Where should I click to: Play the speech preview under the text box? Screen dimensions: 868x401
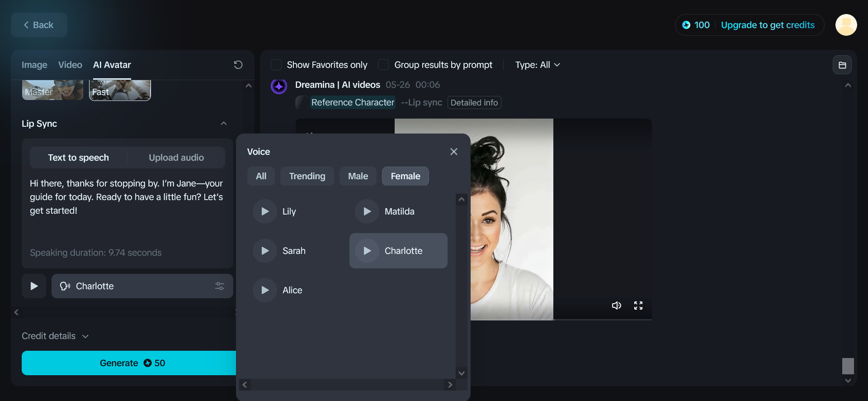tap(34, 286)
